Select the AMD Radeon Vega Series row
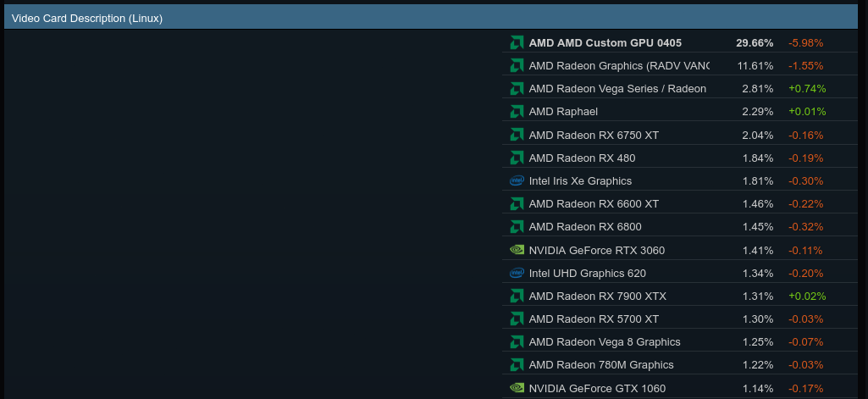 [x=617, y=88]
